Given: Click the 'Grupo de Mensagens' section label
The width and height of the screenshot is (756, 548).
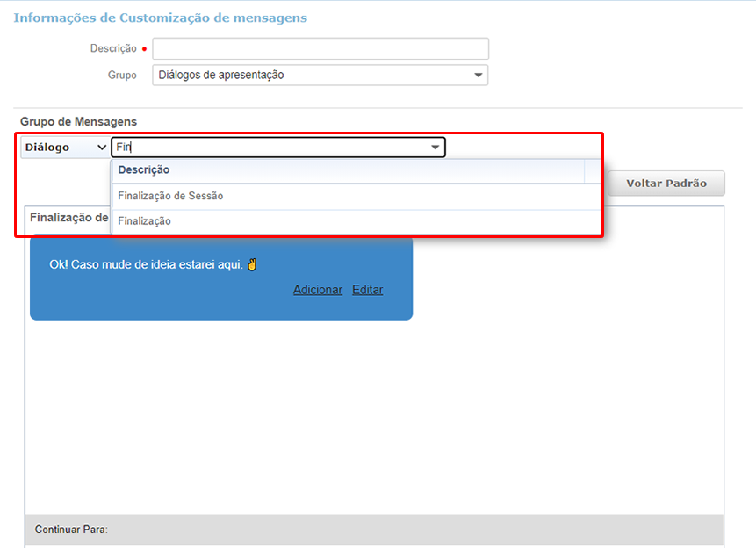Looking at the screenshot, I should click(x=79, y=122).
